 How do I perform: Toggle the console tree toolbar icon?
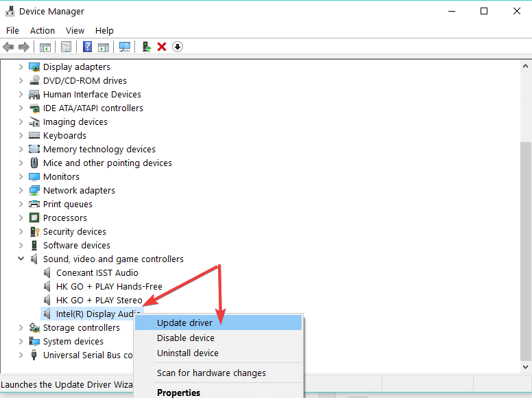[x=45, y=47]
